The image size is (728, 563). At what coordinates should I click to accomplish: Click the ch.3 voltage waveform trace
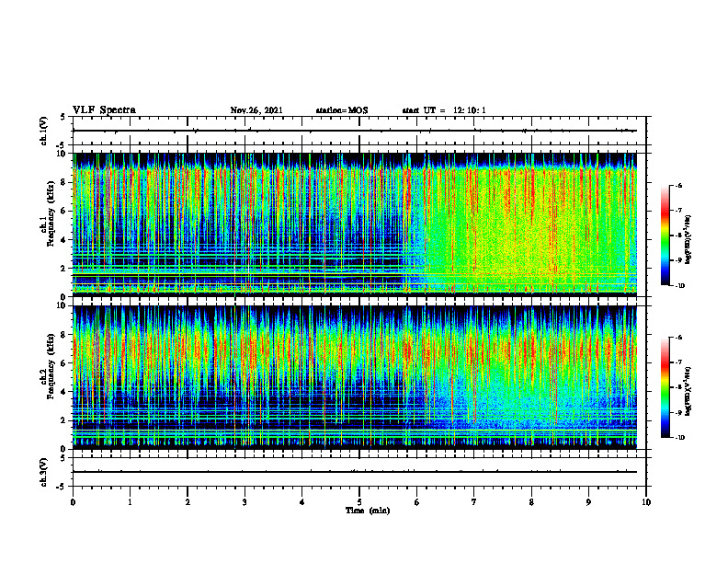(x=355, y=472)
